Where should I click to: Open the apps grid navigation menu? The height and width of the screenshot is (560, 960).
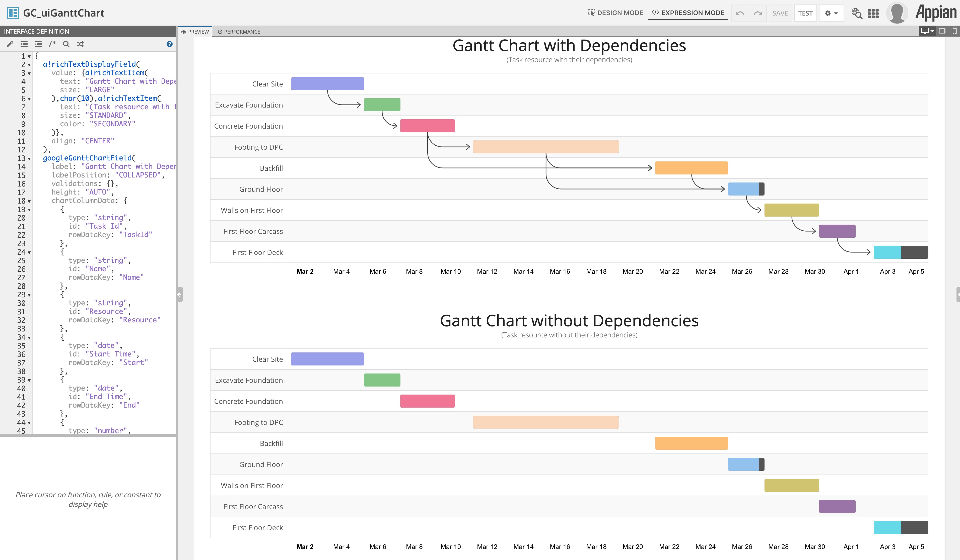(873, 13)
